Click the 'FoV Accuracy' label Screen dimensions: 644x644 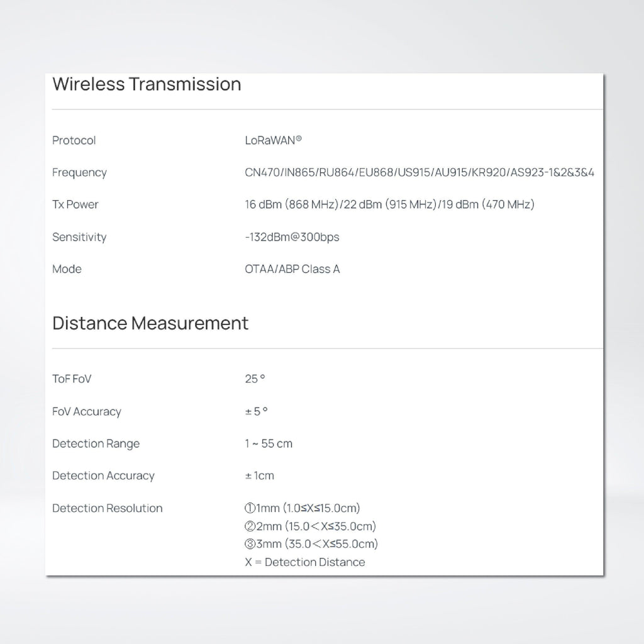pyautogui.click(x=87, y=411)
